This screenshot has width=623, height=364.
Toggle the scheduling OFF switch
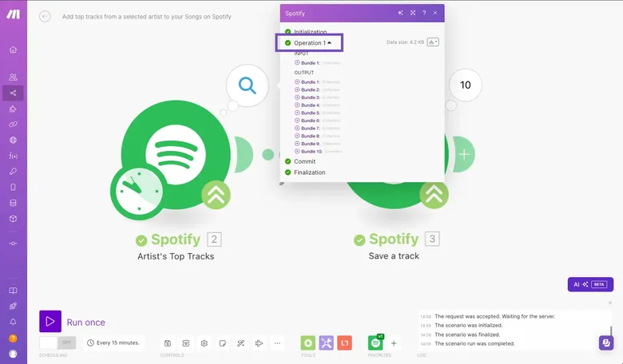pos(58,342)
